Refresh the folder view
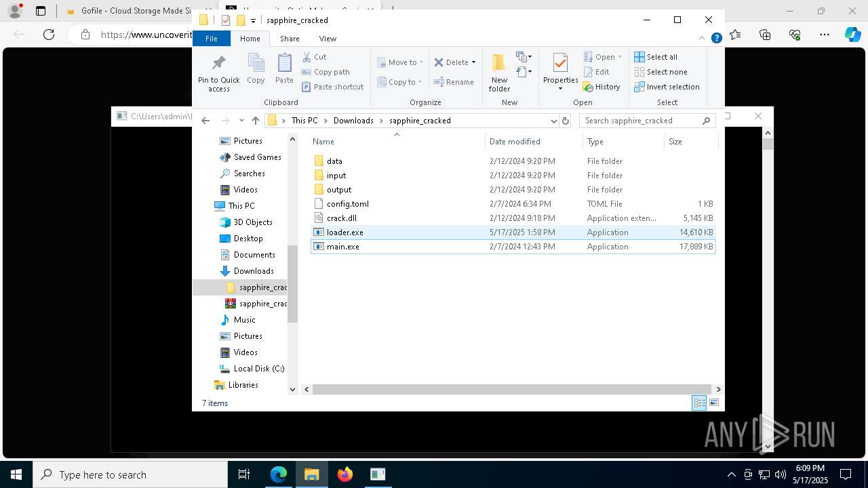868x488 pixels. point(566,121)
